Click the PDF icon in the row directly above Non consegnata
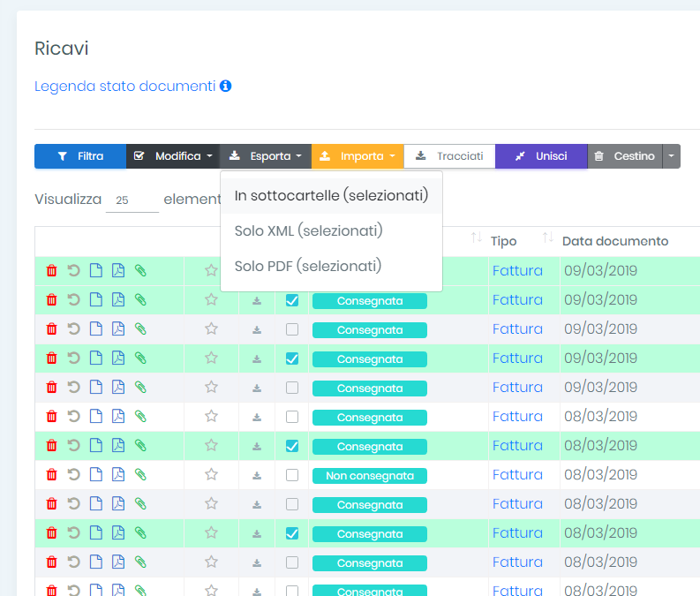 118,446
